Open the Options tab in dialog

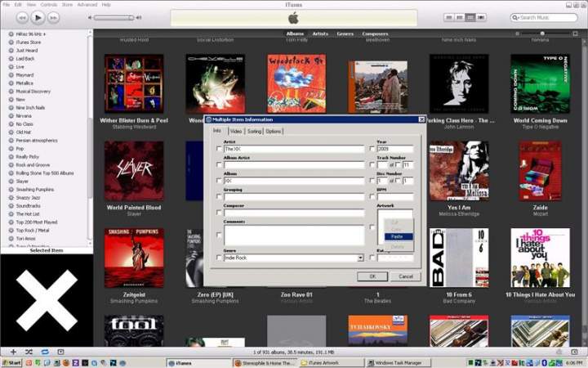pyautogui.click(x=274, y=131)
